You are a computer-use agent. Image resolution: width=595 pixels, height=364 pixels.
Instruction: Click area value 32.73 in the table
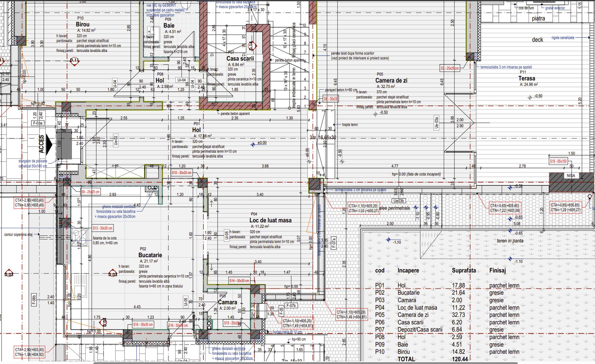458,315
